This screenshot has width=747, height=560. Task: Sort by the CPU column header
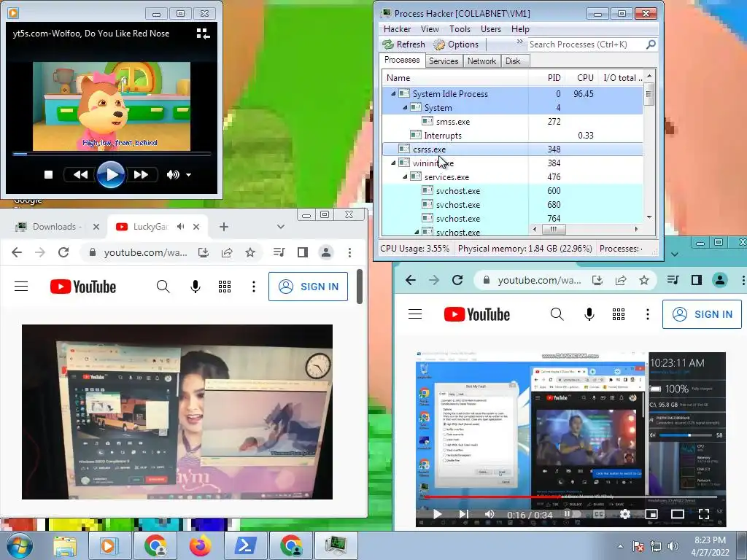click(x=581, y=77)
